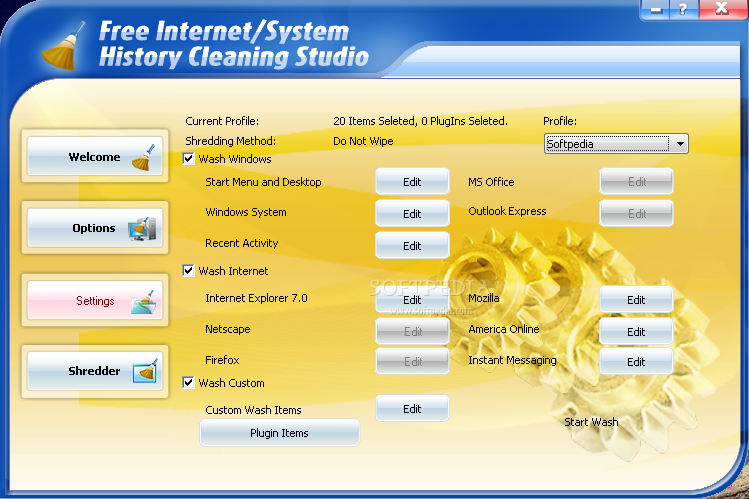Image resolution: width=749 pixels, height=499 pixels.
Task: Edit Custom Wash Items
Action: (x=412, y=409)
